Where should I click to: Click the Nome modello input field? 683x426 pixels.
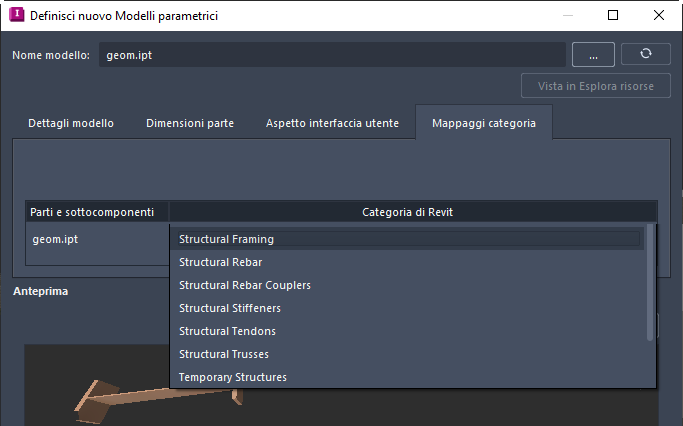pos(332,55)
